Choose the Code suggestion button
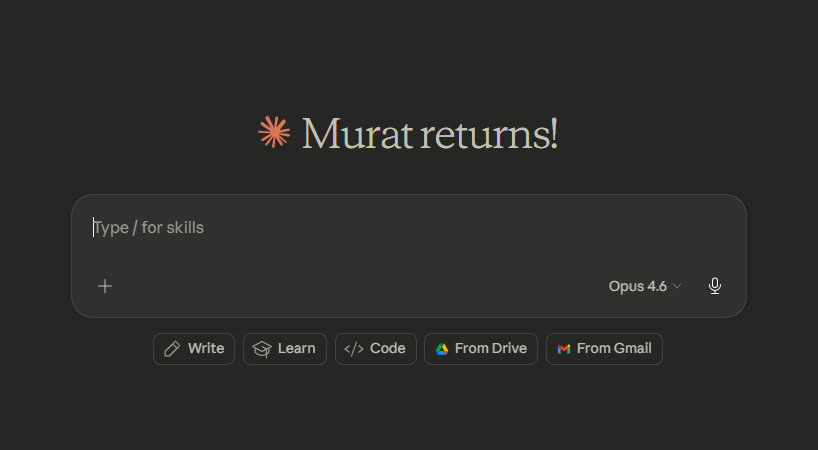 (376, 349)
